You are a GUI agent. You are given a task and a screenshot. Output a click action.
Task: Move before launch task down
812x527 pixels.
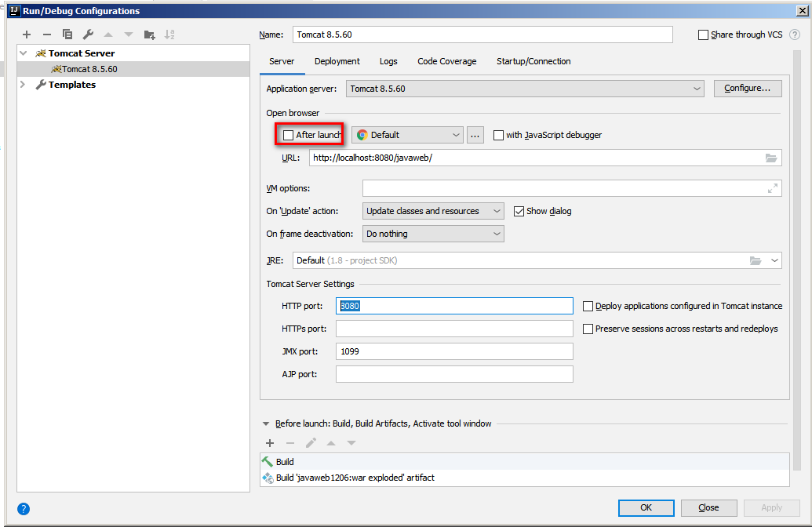coord(351,443)
